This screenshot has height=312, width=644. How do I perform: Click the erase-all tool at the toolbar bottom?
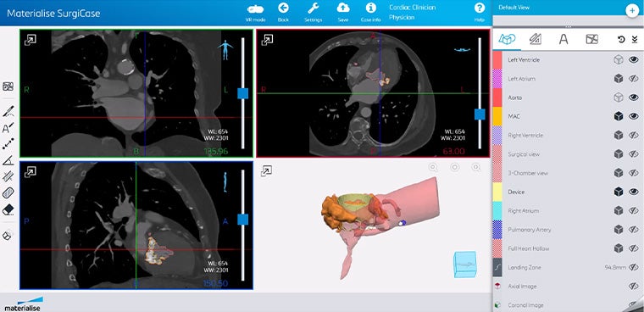pyautogui.click(x=7, y=236)
